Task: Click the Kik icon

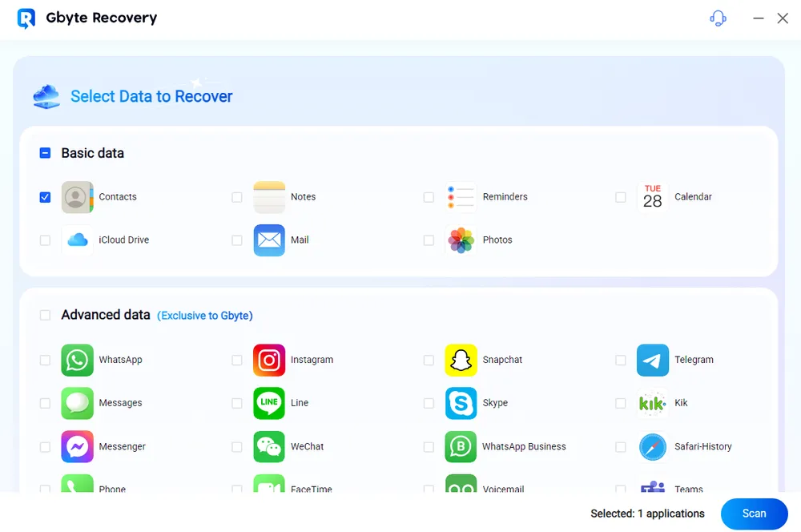Action: tap(652, 403)
